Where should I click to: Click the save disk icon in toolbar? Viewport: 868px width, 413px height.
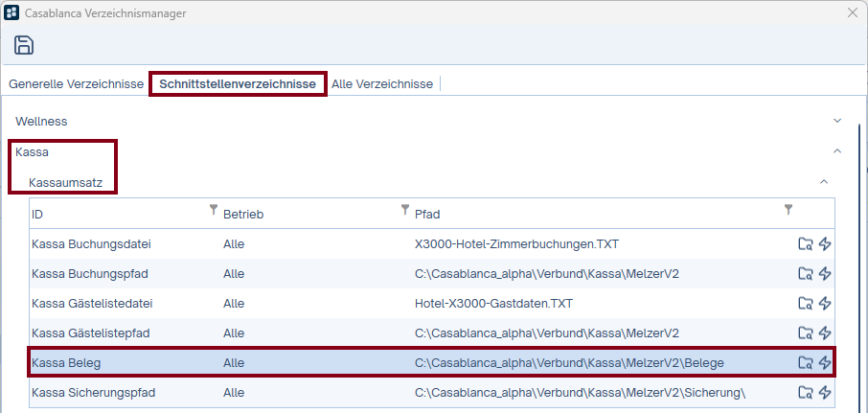click(x=24, y=45)
